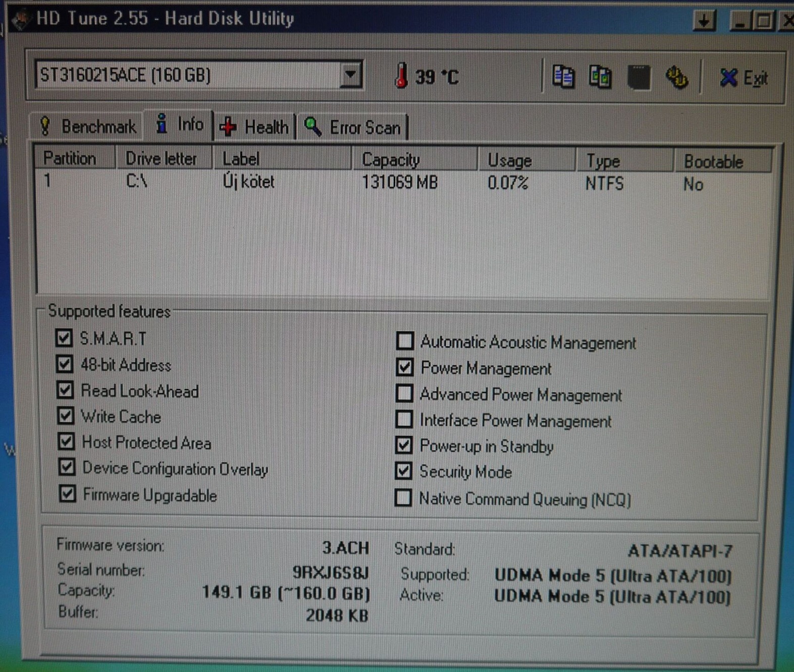
Task: Switch to the Benchmark tab
Action: coord(88,126)
